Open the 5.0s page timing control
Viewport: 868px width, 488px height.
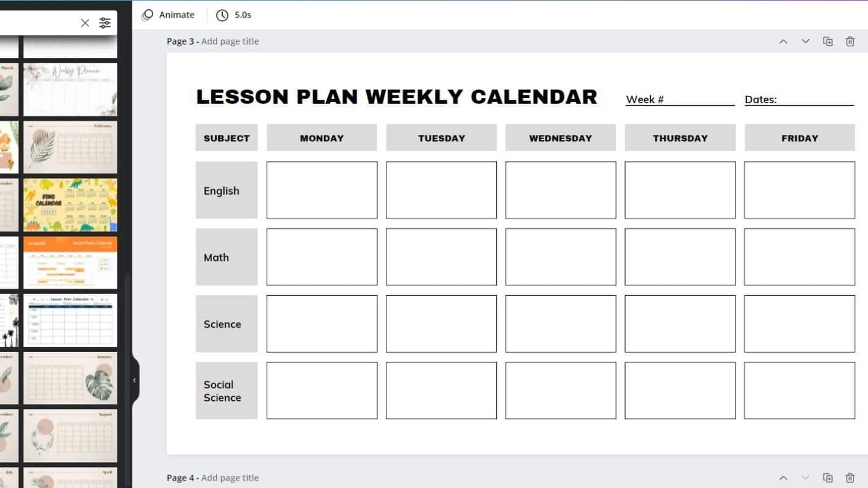[x=234, y=15]
